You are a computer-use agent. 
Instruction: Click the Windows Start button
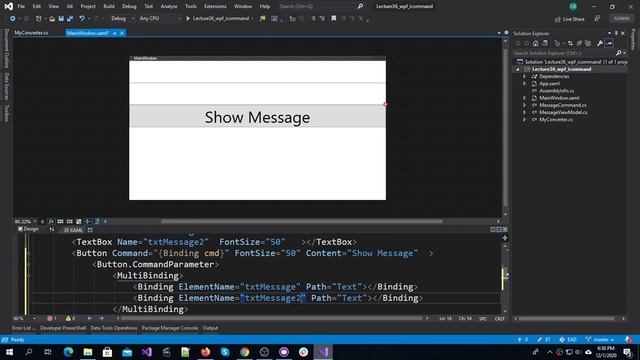(9, 352)
